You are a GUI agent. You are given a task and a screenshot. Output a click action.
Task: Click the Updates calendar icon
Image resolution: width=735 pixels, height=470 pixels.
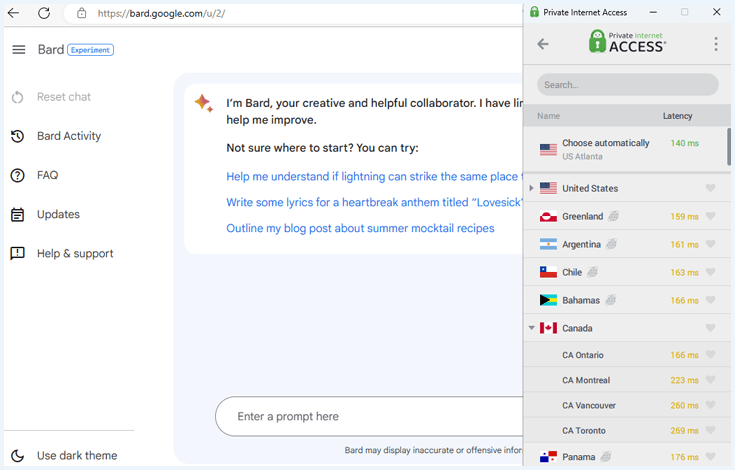(17, 215)
